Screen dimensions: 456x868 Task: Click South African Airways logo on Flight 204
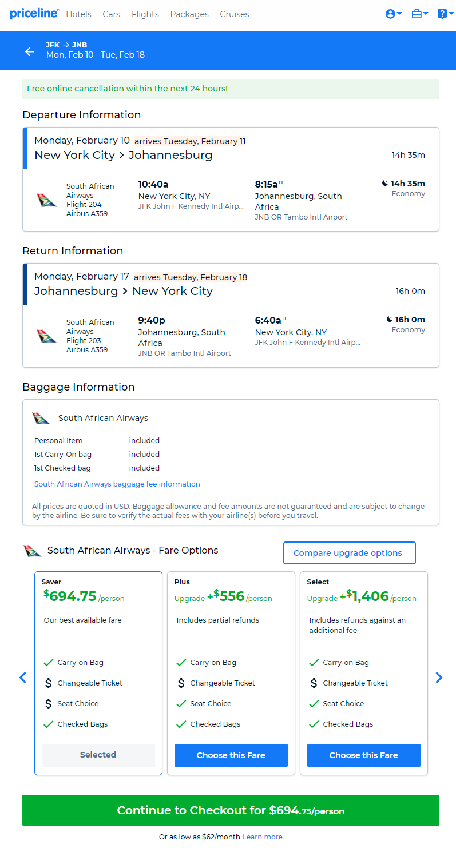click(x=47, y=200)
